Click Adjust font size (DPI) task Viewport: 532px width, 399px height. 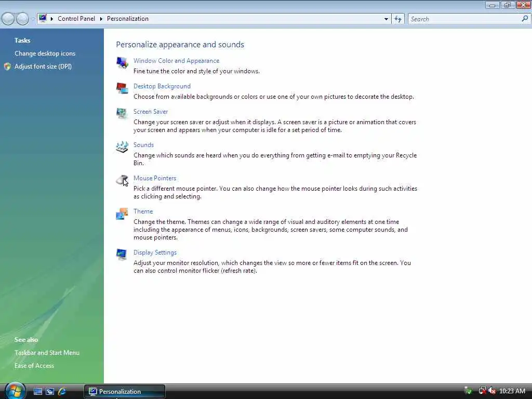[x=43, y=66]
